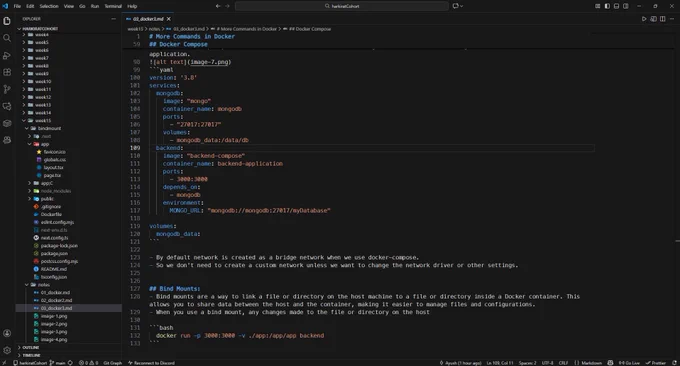Click Explorer panel More Actions ellipsis
Screen dimensions: 680x366
coord(114,19)
